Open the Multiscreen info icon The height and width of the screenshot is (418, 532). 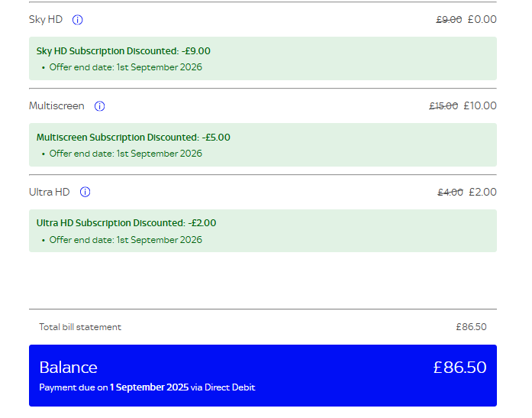pos(99,106)
